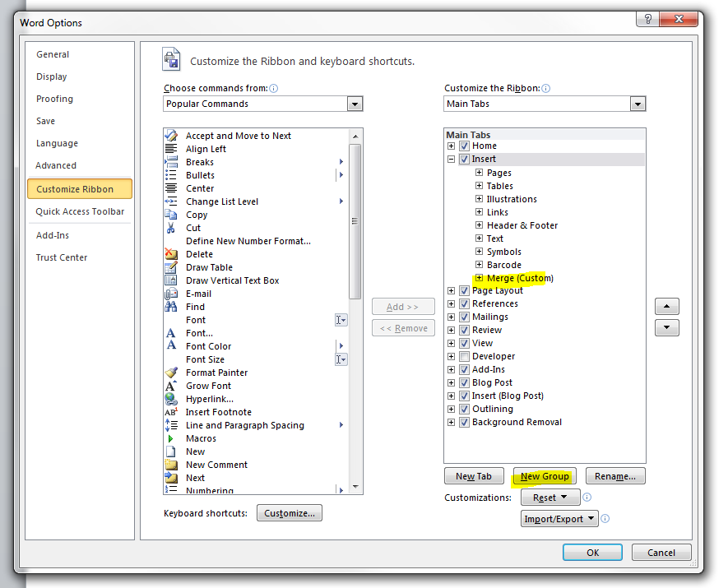The image size is (728, 588).
Task: Click the Center alignment icon
Action: click(171, 188)
